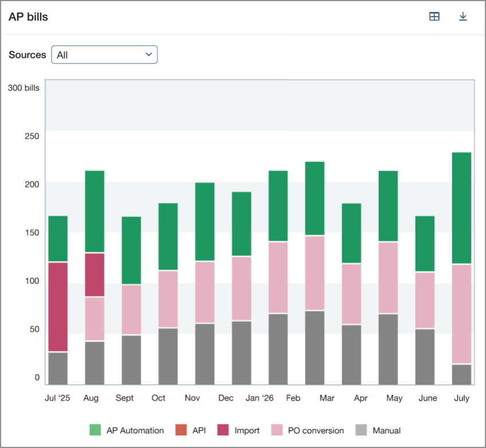Click the "Jan '26" axis label
Viewport: 486px width, 448px height.
pyautogui.click(x=260, y=398)
